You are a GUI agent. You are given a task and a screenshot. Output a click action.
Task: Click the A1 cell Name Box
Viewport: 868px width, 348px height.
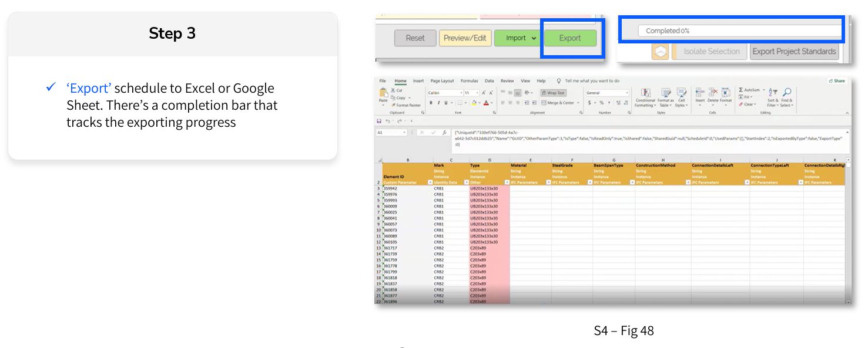(391, 133)
